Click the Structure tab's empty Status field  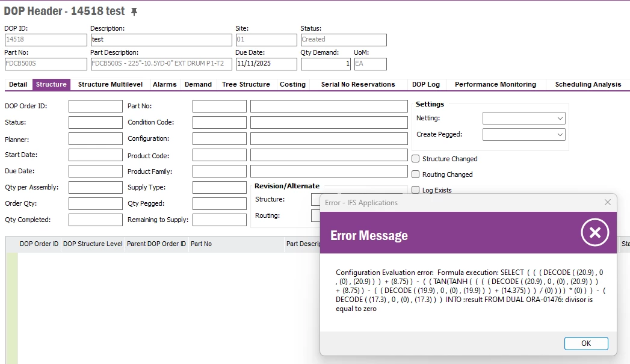click(96, 122)
